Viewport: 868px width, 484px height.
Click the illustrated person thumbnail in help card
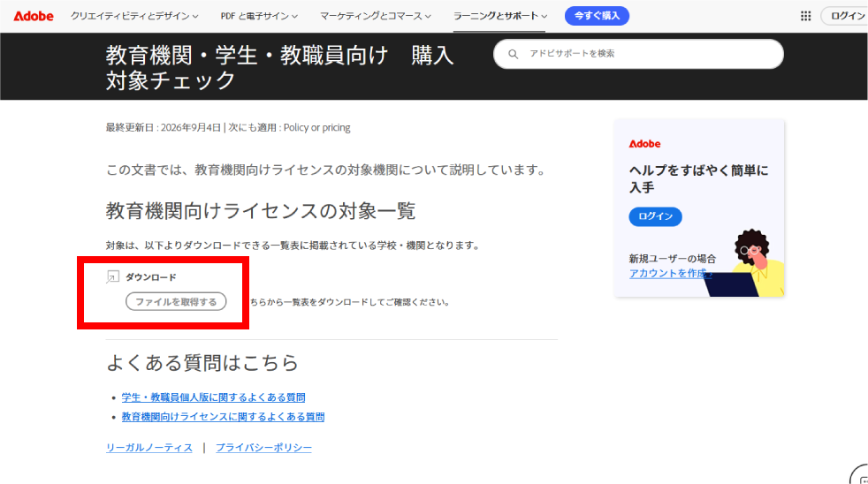[x=744, y=263]
